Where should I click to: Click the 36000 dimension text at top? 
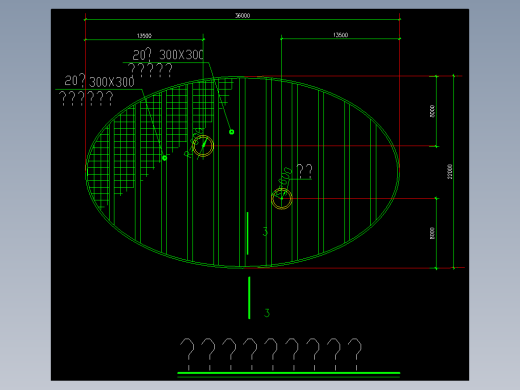pos(242,15)
